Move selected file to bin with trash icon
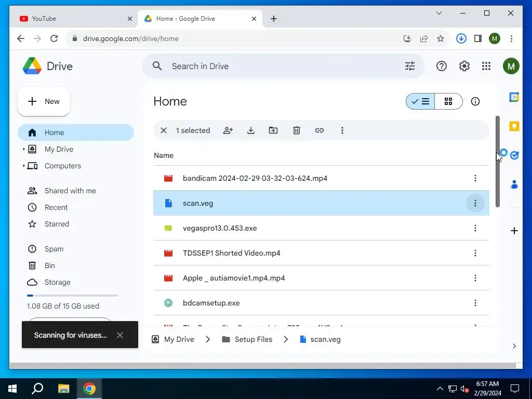The image size is (532, 399). (297, 130)
